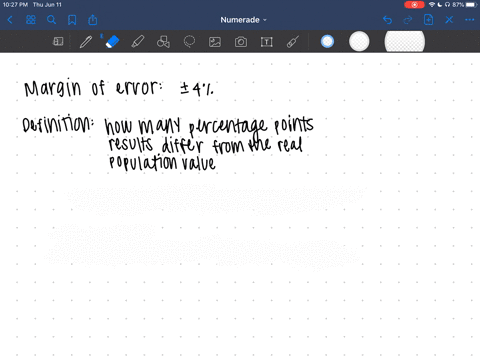The width and height of the screenshot is (480, 360).
Task: Add a new page to the notebook
Action: click(x=428, y=20)
